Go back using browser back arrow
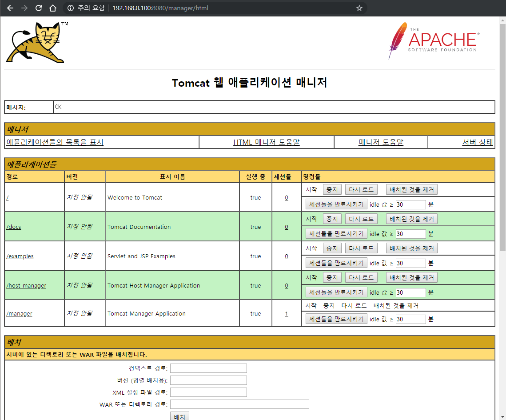The image size is (506, 420). point(10,8)
